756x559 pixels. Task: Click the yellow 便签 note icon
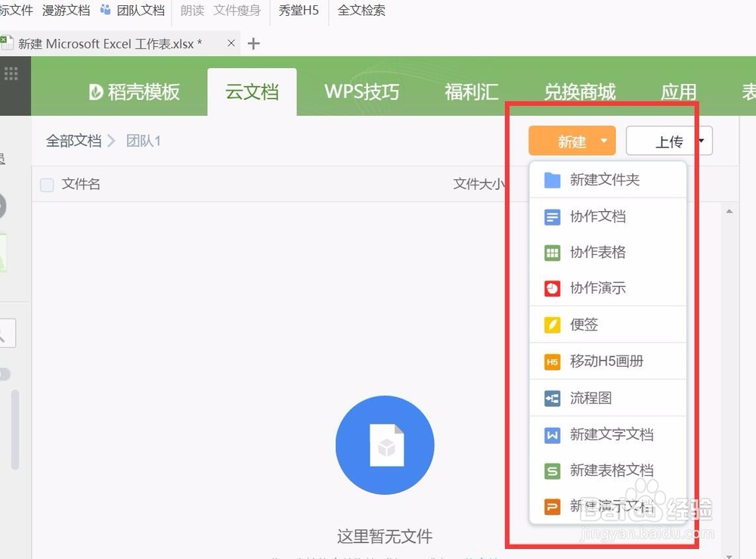[x=552, y=325]
